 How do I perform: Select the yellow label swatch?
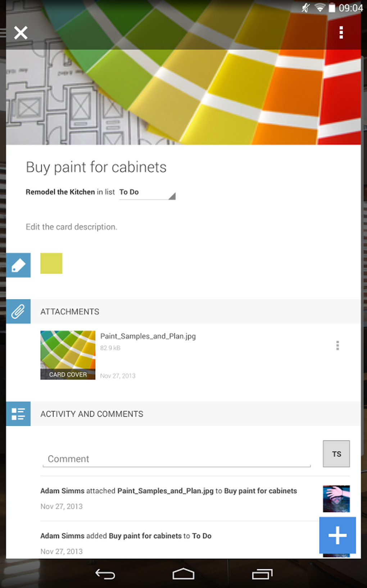[51, 263]
